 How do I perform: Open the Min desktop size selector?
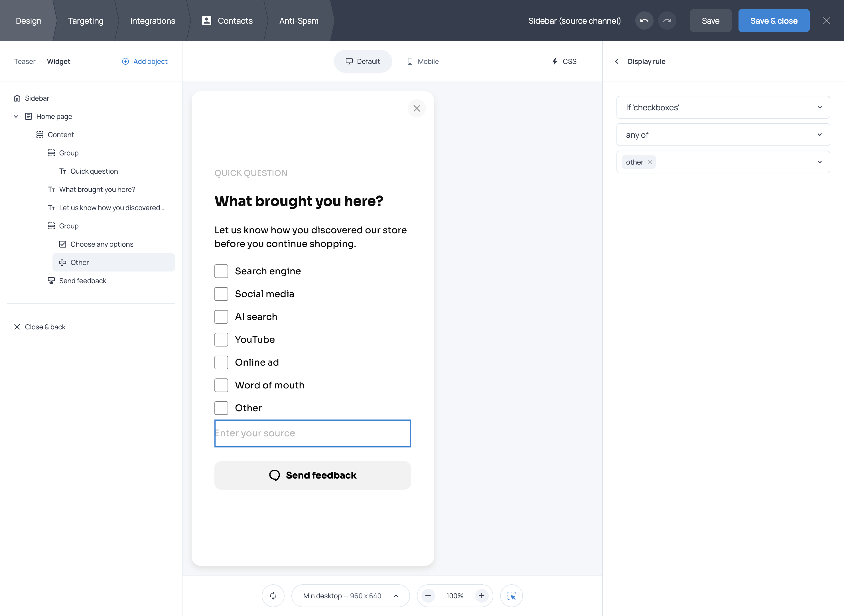point(350,595)
